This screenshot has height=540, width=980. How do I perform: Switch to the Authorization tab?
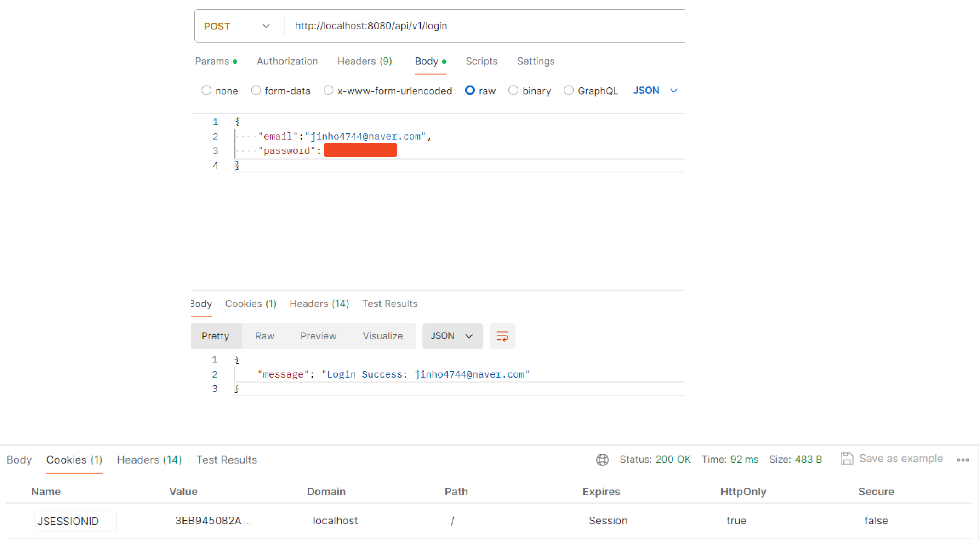click(x=287, y=61)
